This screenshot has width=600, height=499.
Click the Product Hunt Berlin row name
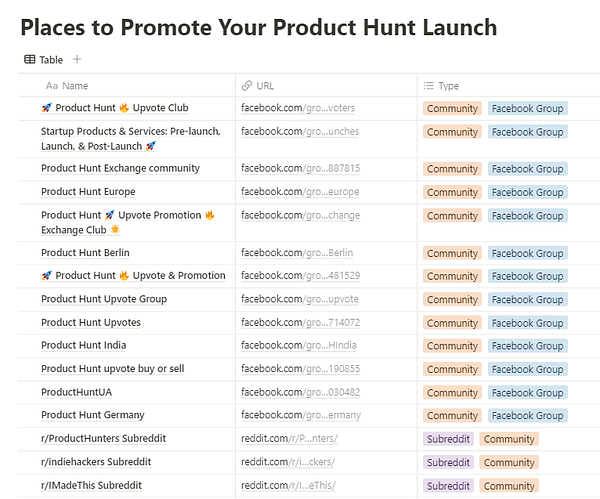pyautogui.click(x=85, y=253)
